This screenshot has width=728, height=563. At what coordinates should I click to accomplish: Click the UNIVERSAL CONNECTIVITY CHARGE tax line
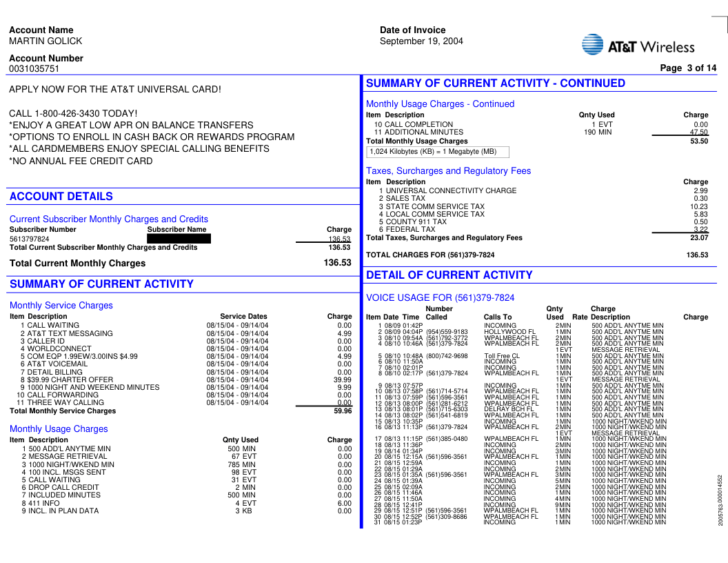pyautogui.click(x=451, y=191)
